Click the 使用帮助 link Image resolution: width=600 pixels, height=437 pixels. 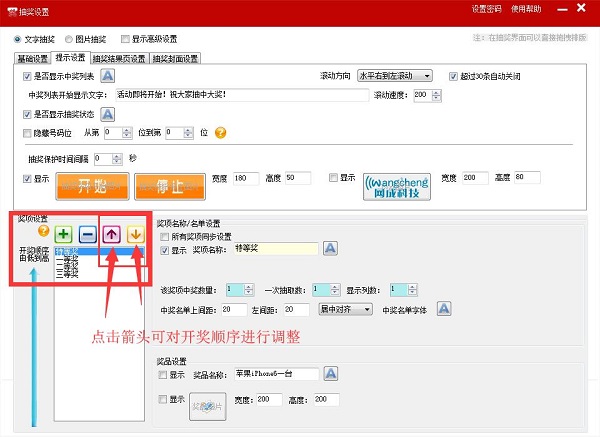[x=526, y=8]
